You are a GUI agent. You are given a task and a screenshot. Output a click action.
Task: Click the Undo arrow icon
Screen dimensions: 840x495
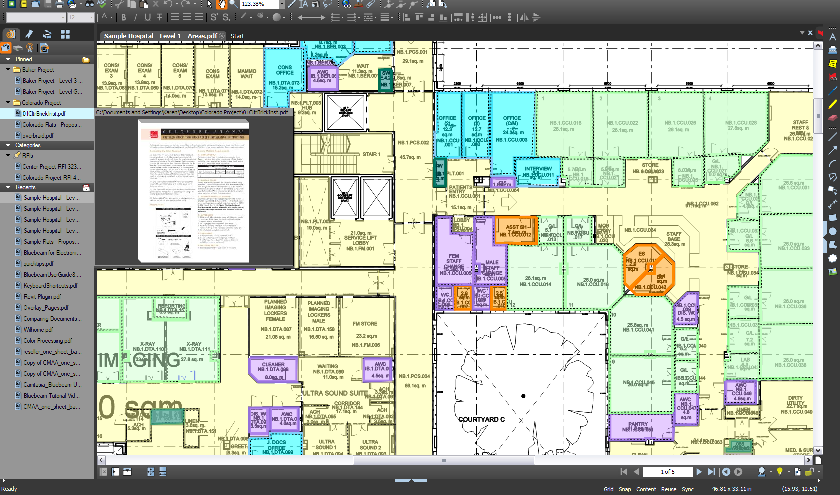click(167, 4)
